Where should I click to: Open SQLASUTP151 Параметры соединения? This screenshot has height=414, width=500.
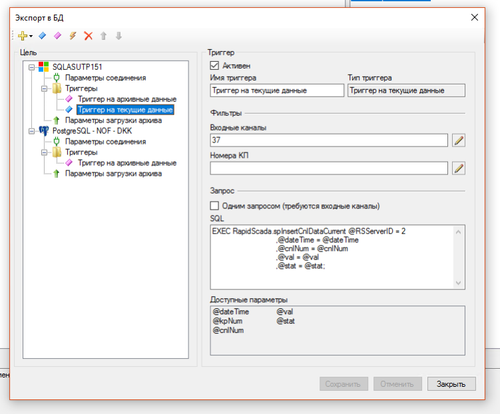pos(105,78)
